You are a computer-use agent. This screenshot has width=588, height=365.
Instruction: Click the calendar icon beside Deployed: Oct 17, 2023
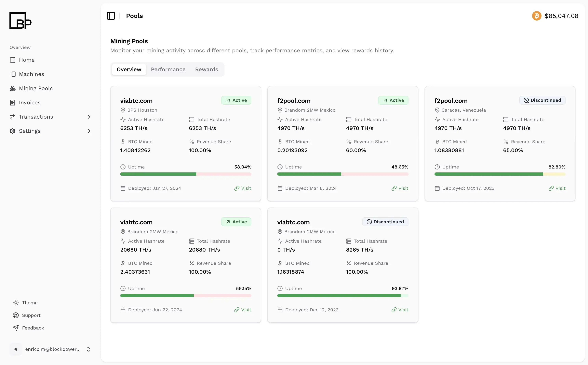pyautogui.click(x=437, y=188)
